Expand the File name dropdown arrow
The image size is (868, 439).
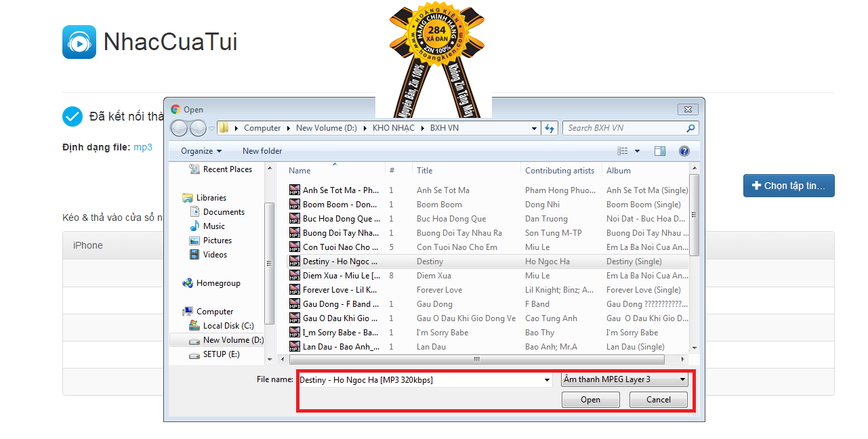click(547, 380)
